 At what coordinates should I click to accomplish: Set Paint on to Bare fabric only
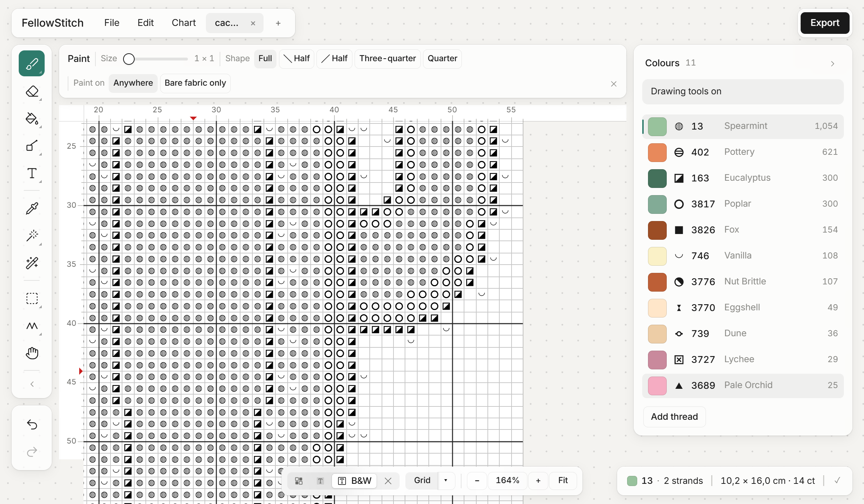pyautogui.click(x=195, y=83)
